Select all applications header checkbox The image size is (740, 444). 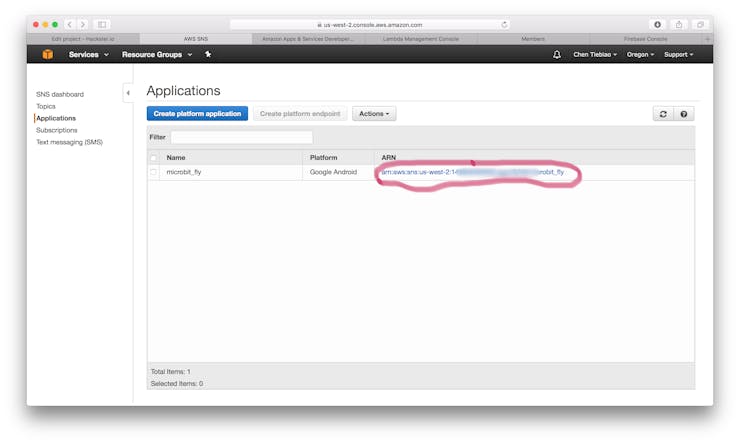pyautogui.click(x=153, y=158)
